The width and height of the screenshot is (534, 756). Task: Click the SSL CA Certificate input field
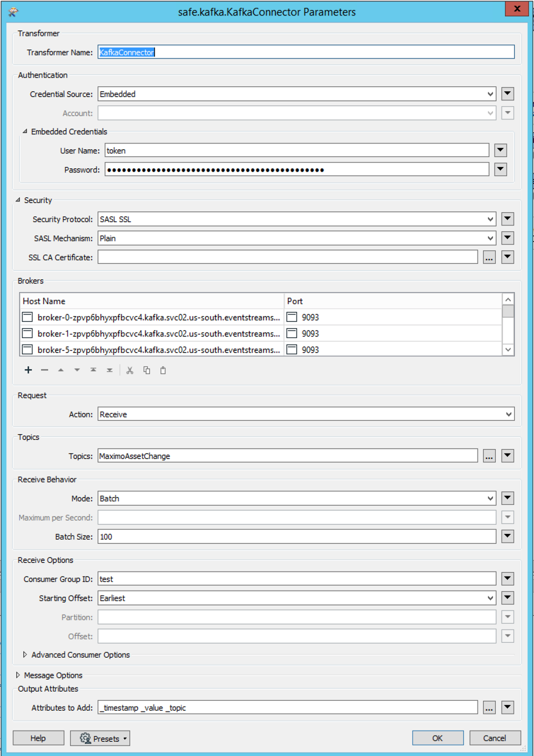(287, 257)
